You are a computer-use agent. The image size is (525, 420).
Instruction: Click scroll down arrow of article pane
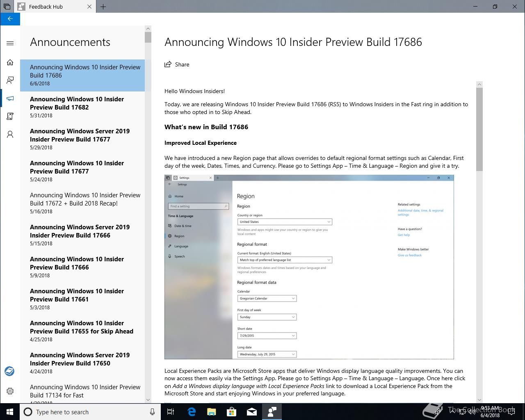[479, 399]
